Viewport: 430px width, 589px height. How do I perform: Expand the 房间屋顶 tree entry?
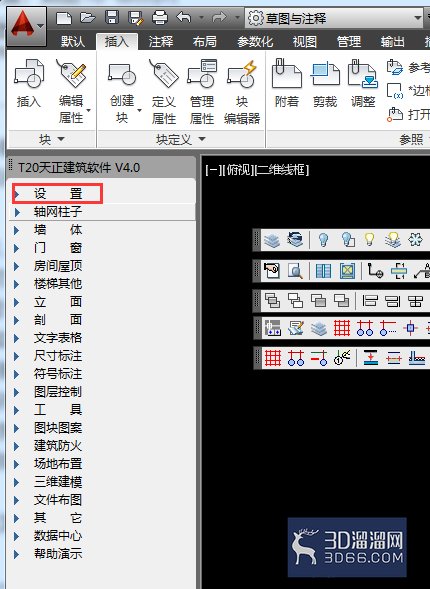click(17, 266)
